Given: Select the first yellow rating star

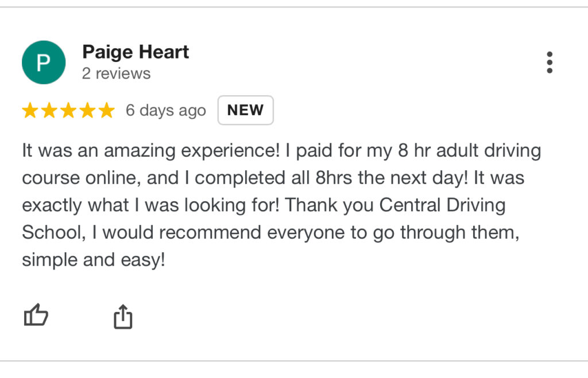Looking at the screenshot, I should (30, 110).
